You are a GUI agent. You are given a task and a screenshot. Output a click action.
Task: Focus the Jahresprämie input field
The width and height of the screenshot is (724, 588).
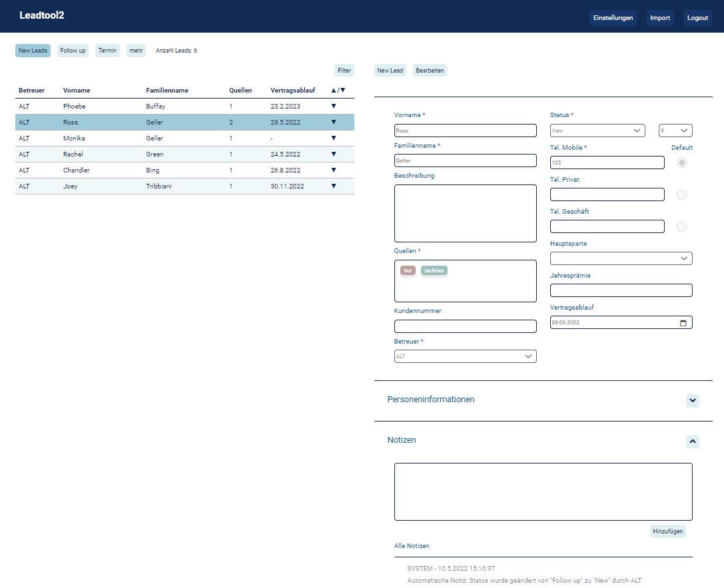tap(621, 290)
